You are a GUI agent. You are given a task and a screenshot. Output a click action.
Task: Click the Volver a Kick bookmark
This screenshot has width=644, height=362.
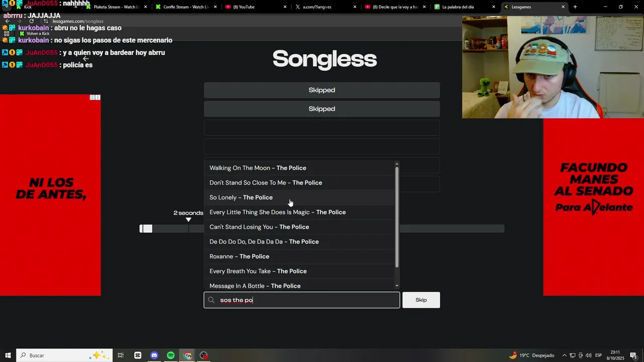pos(35,33)
